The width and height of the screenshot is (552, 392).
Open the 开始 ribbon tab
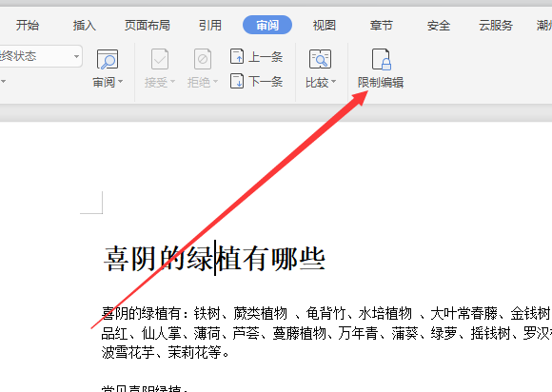(28, 26)
